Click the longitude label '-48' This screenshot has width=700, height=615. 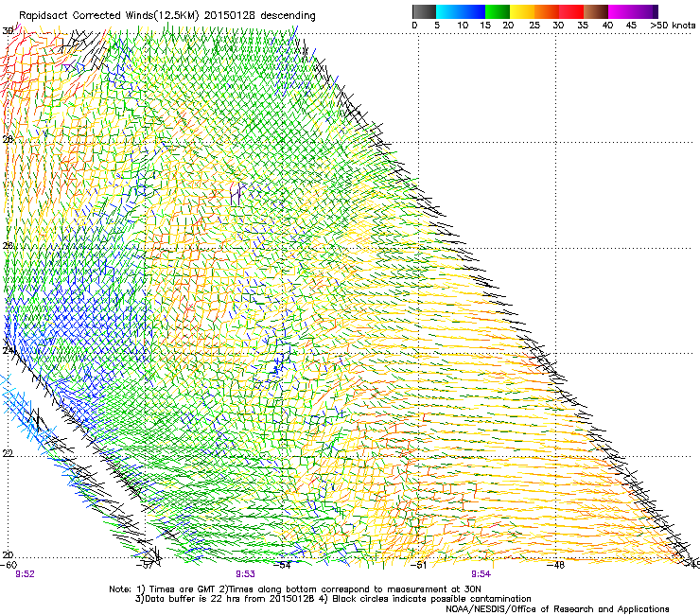[x=555, y=565]
